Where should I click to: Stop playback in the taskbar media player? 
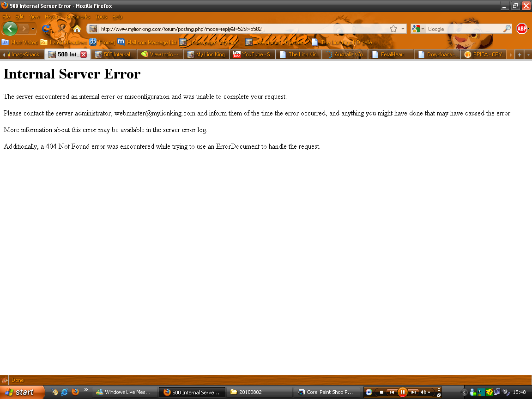[x=381, y=392]
